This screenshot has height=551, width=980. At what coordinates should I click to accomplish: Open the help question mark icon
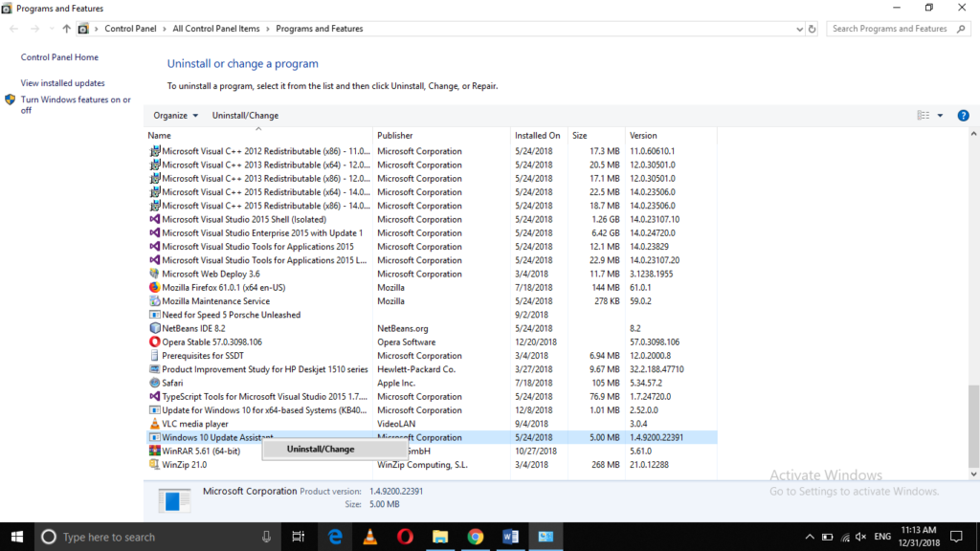[963, 116]
